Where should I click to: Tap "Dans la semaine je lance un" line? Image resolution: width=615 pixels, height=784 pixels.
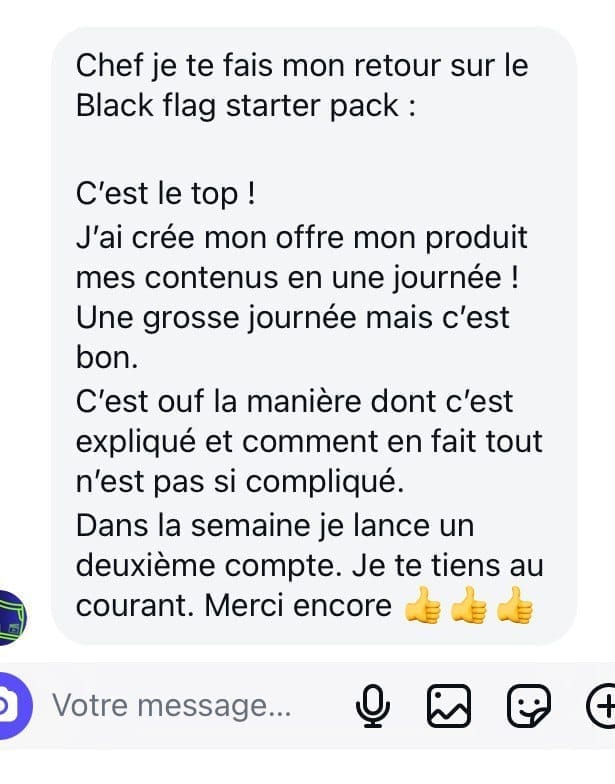click(x=274, y=526)
